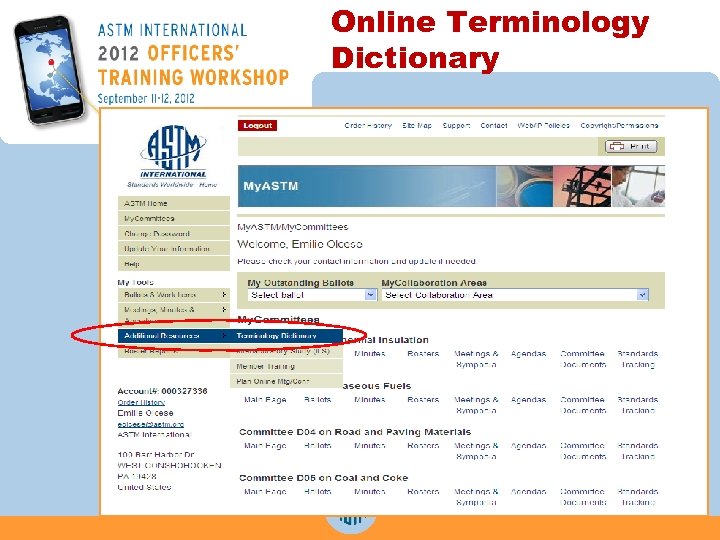Open Agendas for thermal insulation committee

[x=528, y=354]
